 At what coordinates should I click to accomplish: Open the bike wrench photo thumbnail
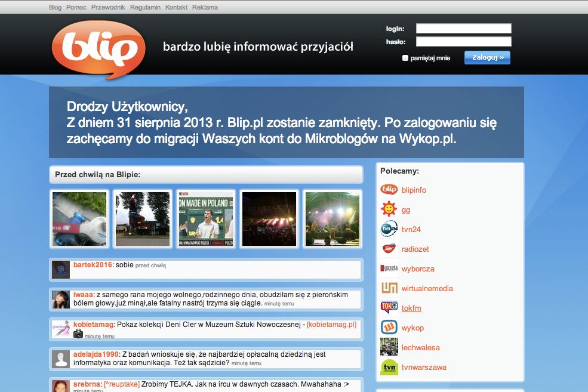tap(79, 219)
